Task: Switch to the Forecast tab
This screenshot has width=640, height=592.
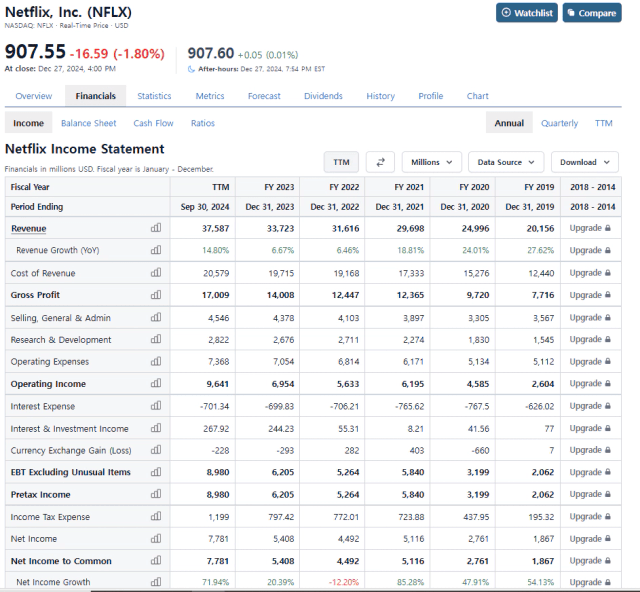Action: click(264, 96)
